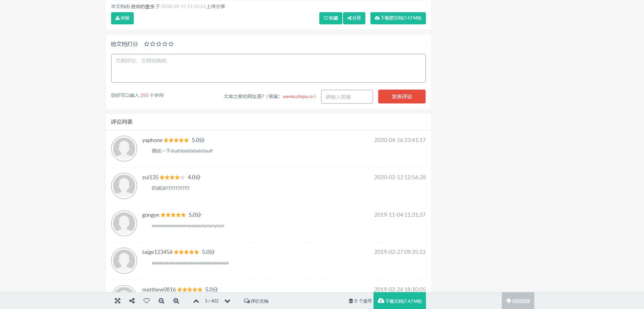Screen dimensions: 644x309
Task: Click gongye's 5.0分 score
Action: coord(195,215)
